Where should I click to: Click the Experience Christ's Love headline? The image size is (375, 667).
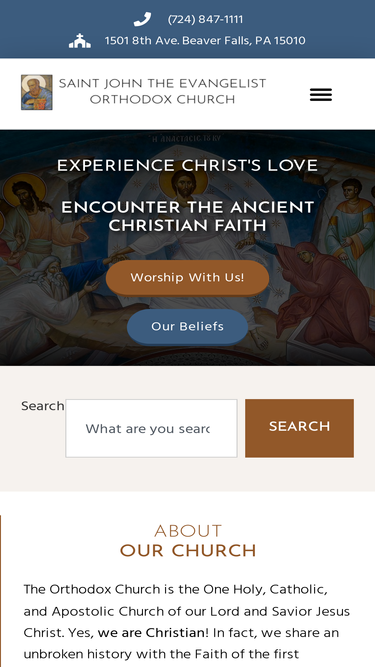coord(188,165)
